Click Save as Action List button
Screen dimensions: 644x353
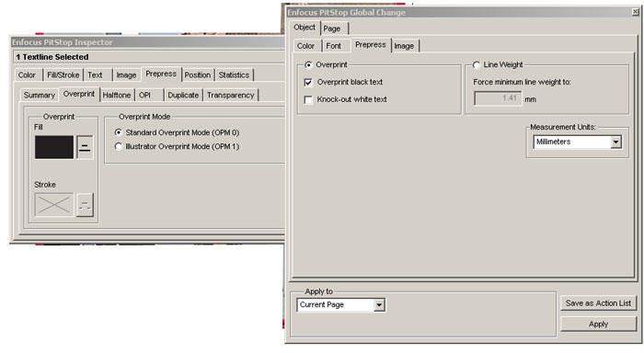(598, 303)
